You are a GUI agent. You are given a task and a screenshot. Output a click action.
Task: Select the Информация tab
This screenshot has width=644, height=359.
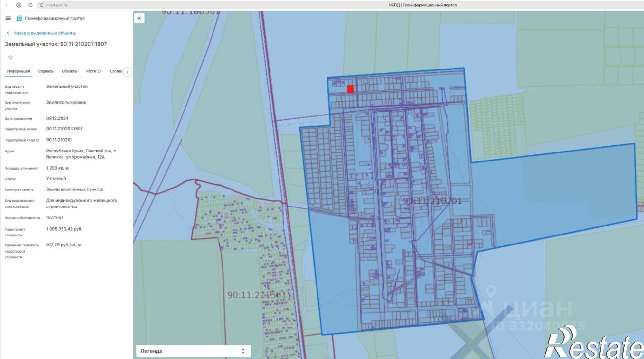[x=18, y=71]
